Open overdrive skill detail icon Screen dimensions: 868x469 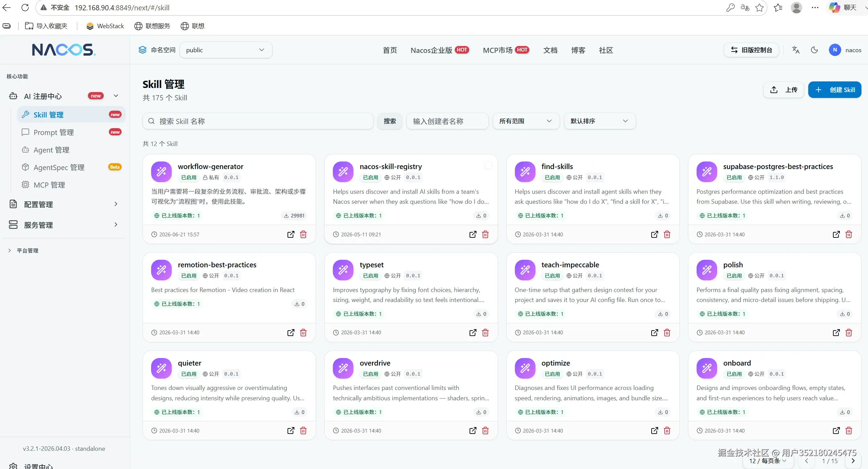pos(473,431)
